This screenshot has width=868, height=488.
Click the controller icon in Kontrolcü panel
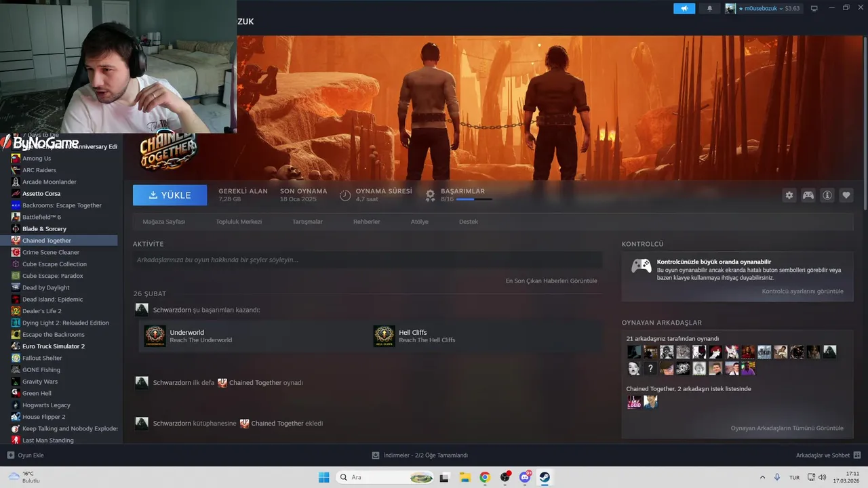click(642, 266)
